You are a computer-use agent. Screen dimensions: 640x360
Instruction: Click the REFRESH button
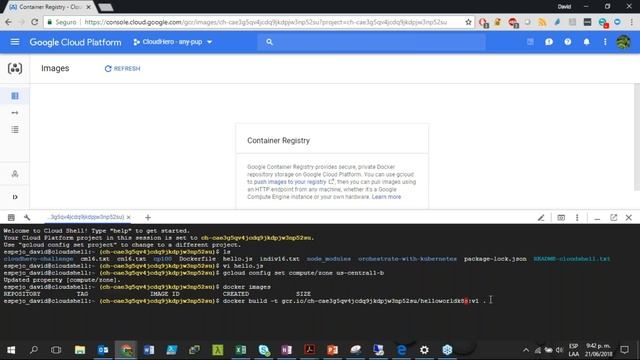coord(122,69)
